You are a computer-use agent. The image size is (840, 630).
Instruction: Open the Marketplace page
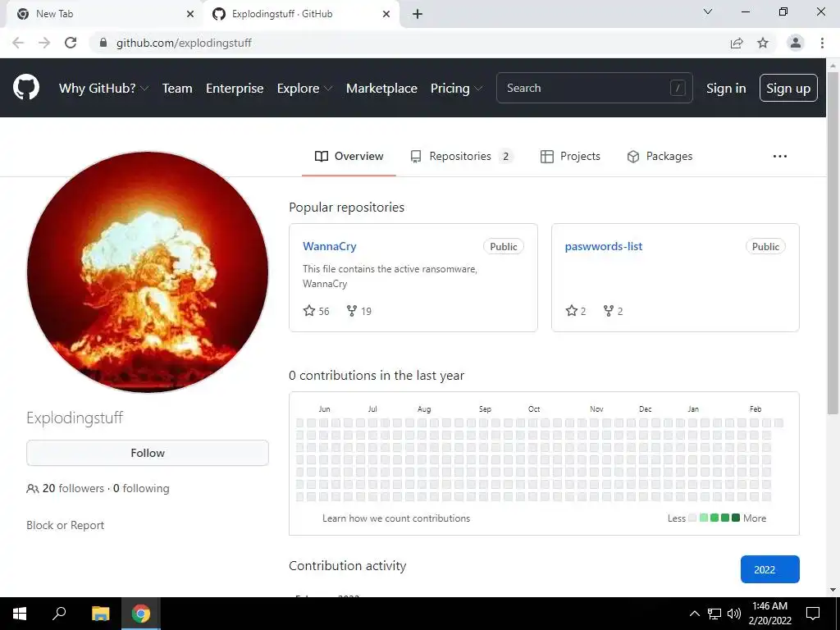point(381,89)
